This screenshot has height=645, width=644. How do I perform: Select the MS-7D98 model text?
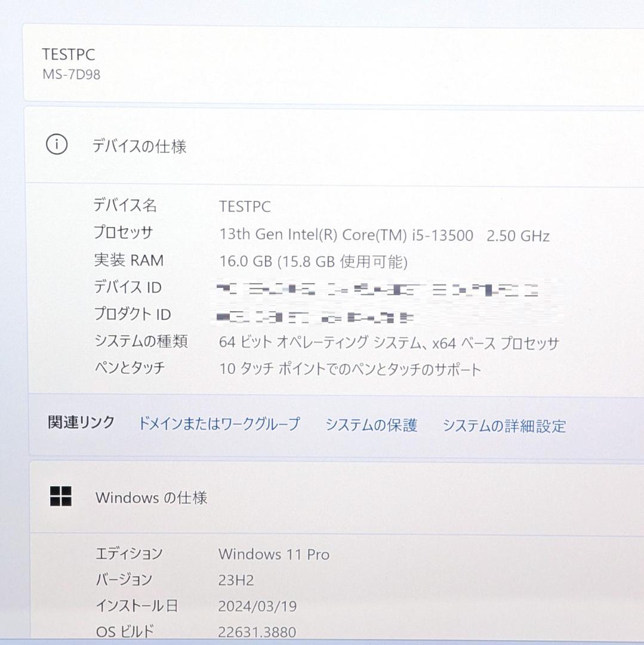(72, 75)
